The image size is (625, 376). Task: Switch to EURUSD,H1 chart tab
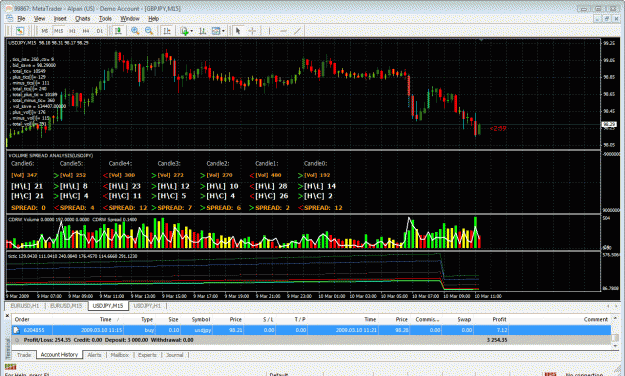pyautogui.click(x=25, y=306)
